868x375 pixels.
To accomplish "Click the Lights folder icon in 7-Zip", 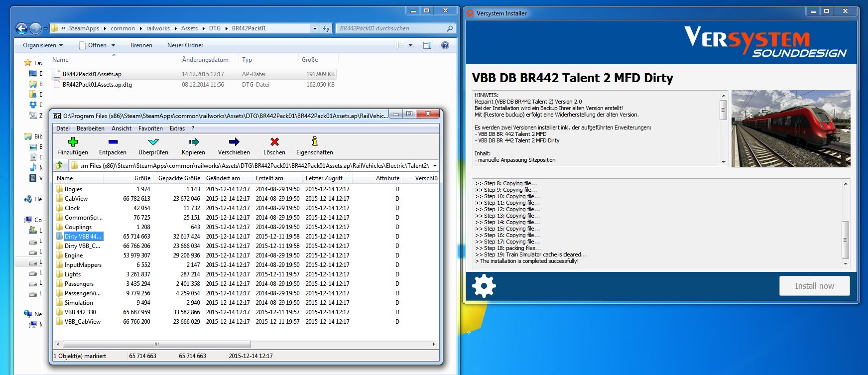I will pos(60,274).
